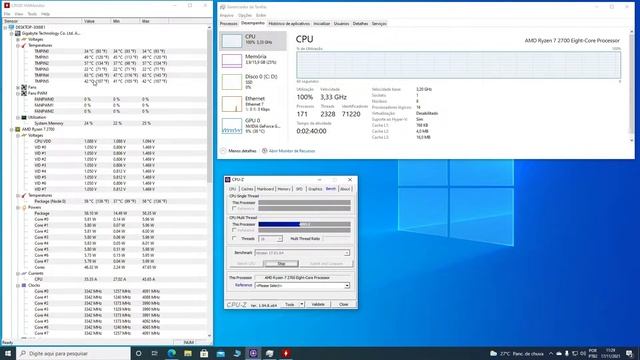Image resolution: width=640 pixels, height=360 pixels.
Task: Toggle multi thread Reference checkbox in CPU-Z
Action: coord(234,230)
